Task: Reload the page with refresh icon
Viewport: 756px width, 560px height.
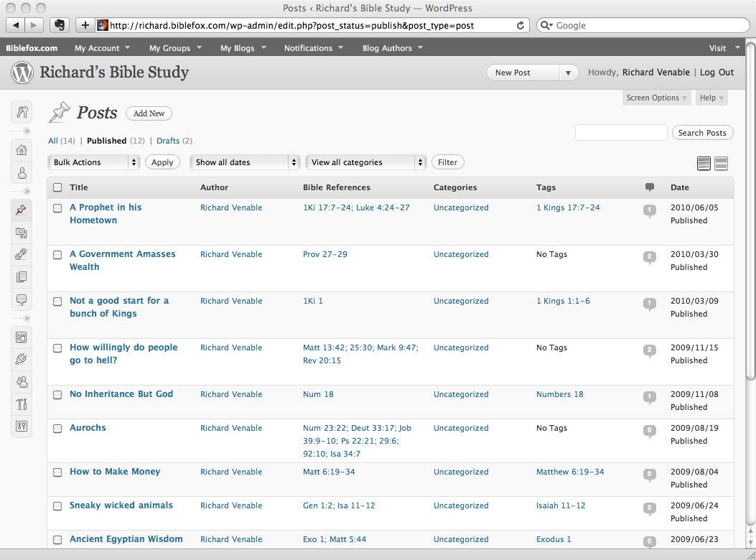Action: pos(521,26)
